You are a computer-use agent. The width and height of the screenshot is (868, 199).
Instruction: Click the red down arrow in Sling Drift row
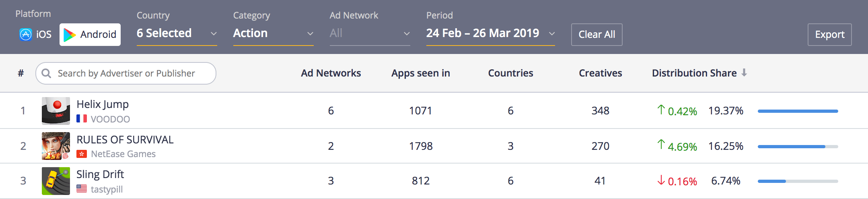(x=661, y=180)
